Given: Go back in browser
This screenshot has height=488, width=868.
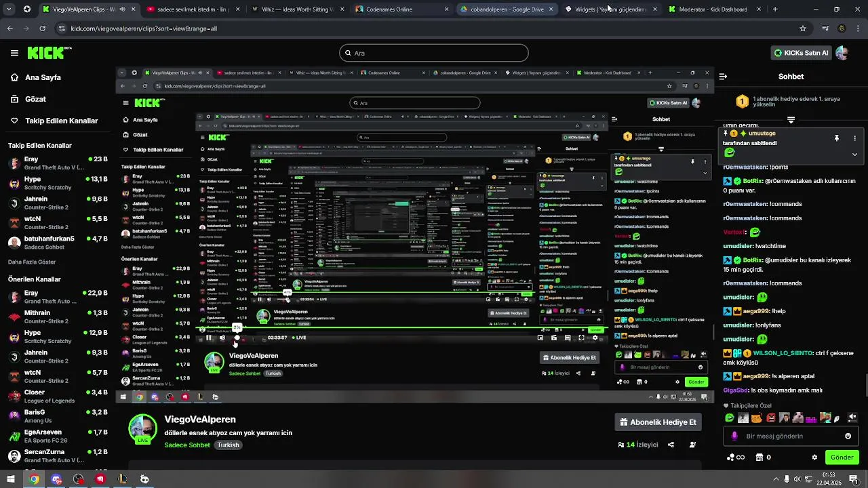Looking at the screenshot, I should tap(9, 28).
